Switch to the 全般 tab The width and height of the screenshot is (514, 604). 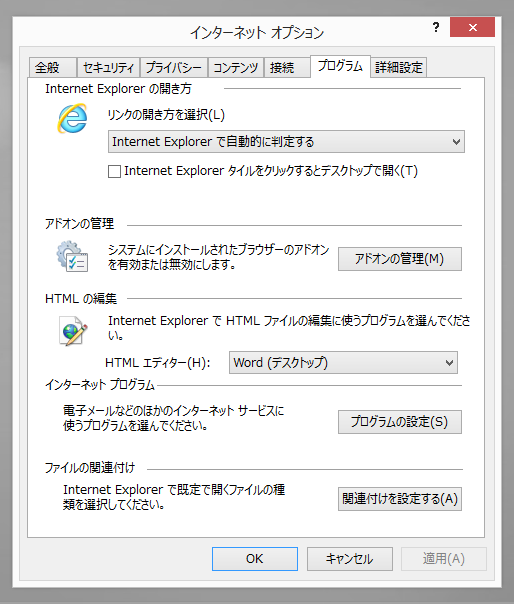click(53, 68)
